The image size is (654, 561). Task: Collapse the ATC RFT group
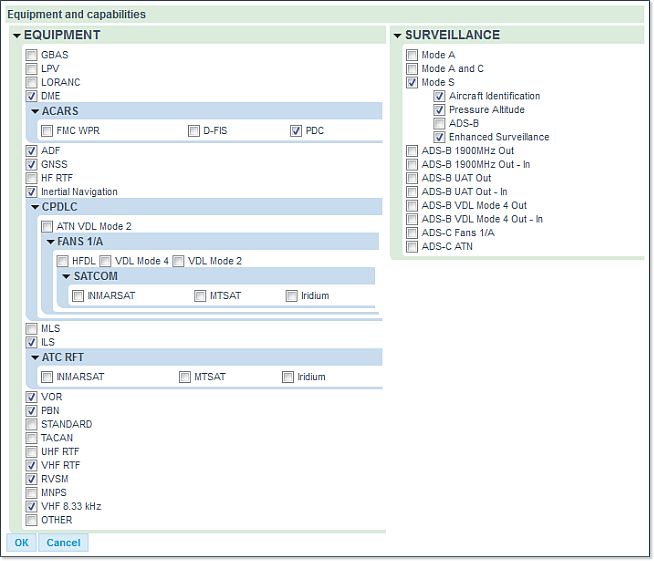pos(35,357)
